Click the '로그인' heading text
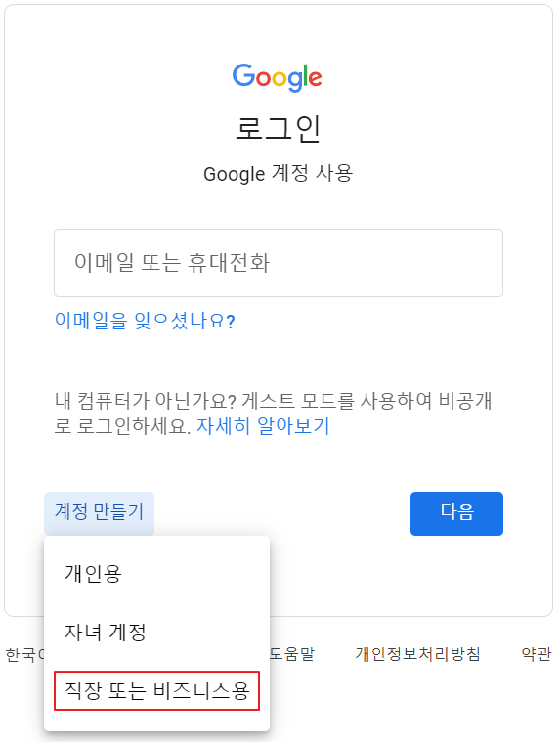Screen dimensions: 560x742 pos(279,129)
